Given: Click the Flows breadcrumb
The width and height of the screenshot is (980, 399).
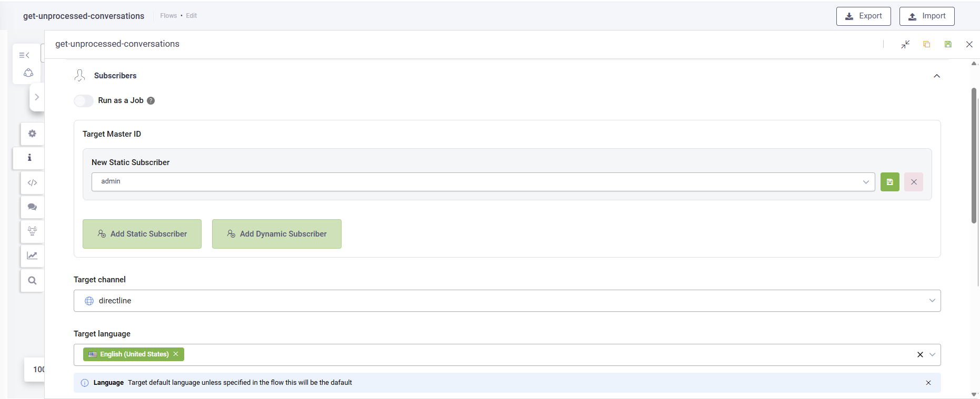Looking at the screenshot, I should pyautogui.click(x=168, y=16).
